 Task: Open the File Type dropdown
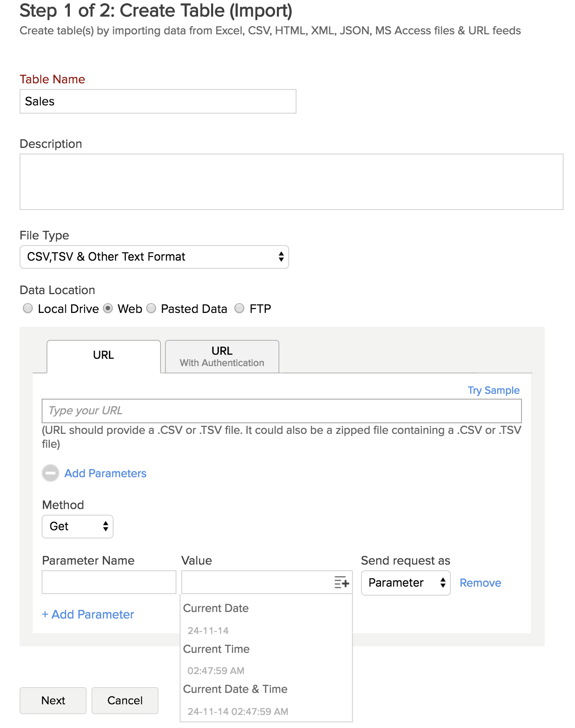154,257
